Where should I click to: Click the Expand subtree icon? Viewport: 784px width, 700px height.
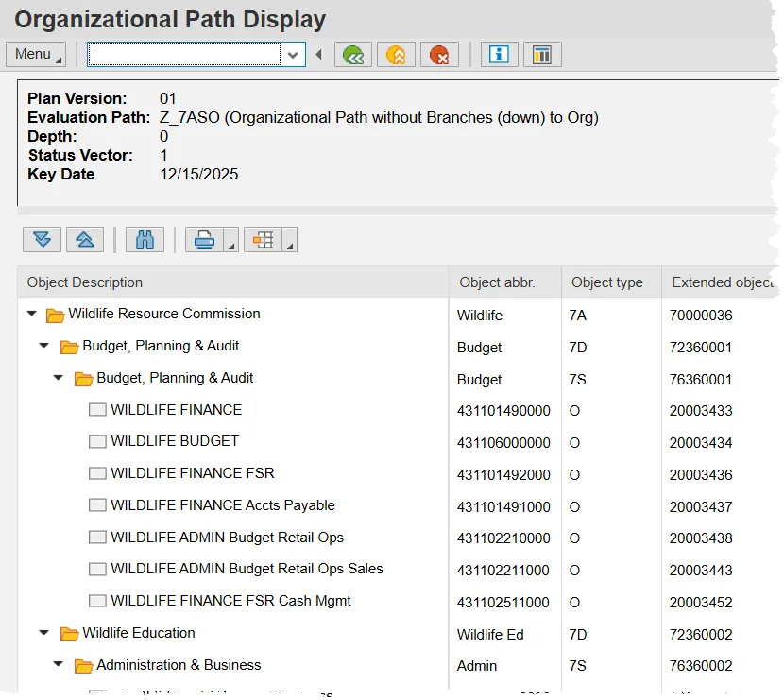tap(42, 240)
